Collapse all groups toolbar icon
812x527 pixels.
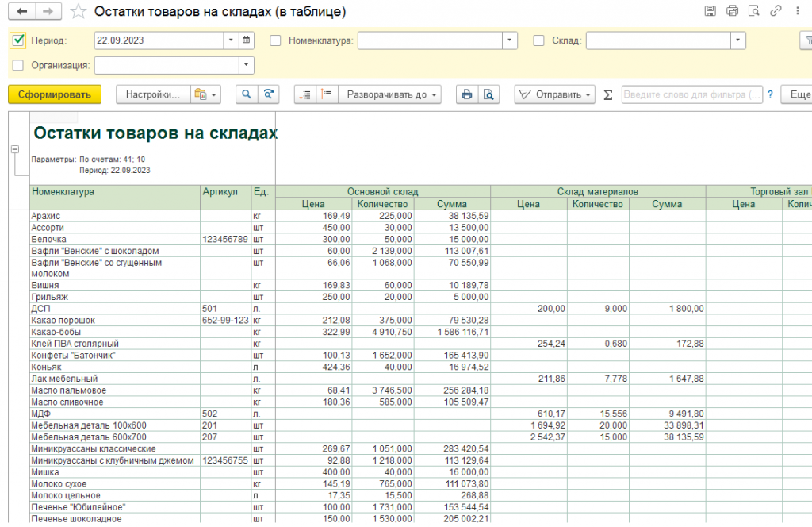point(327,94)
